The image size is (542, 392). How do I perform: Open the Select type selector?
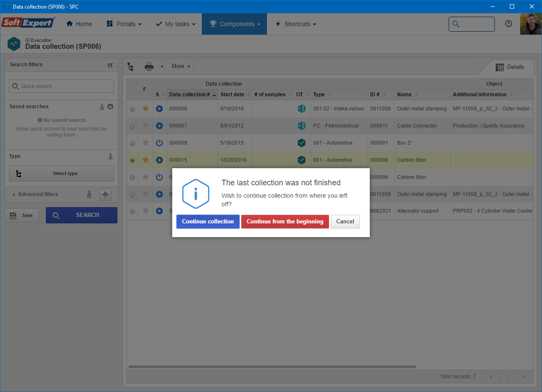(x=61, y=173)
